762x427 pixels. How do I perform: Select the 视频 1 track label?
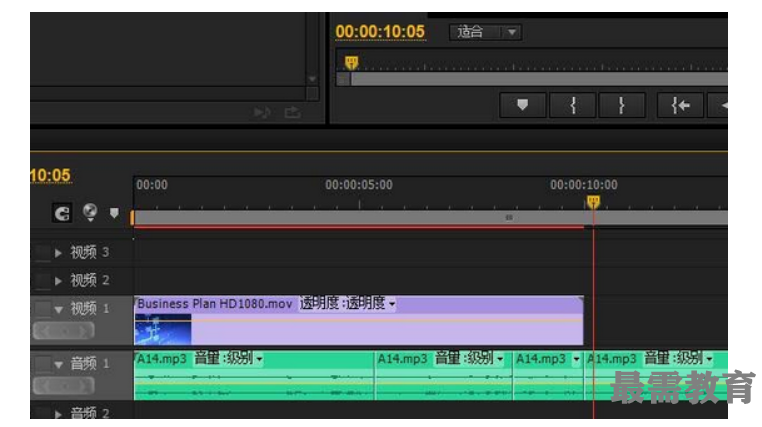89,308
